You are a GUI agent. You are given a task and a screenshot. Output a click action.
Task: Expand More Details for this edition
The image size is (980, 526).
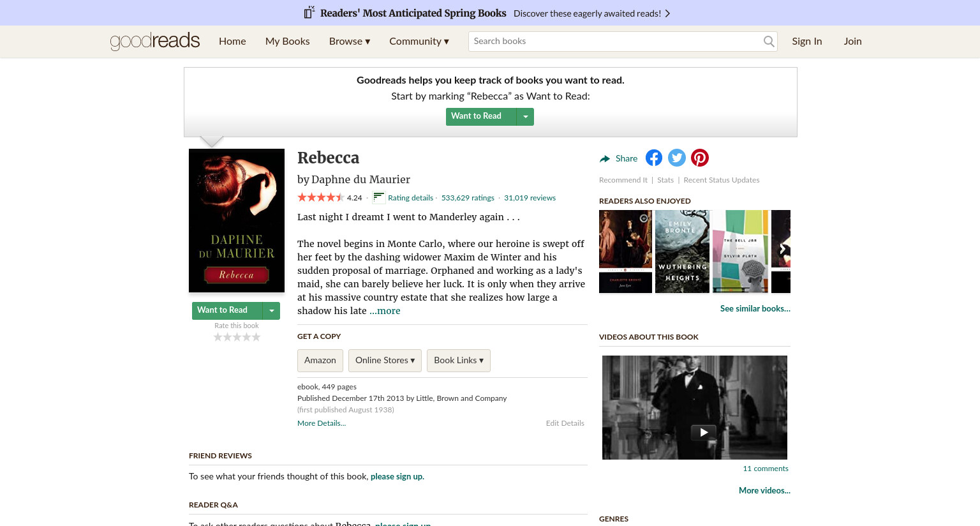[x=322, y=423]
